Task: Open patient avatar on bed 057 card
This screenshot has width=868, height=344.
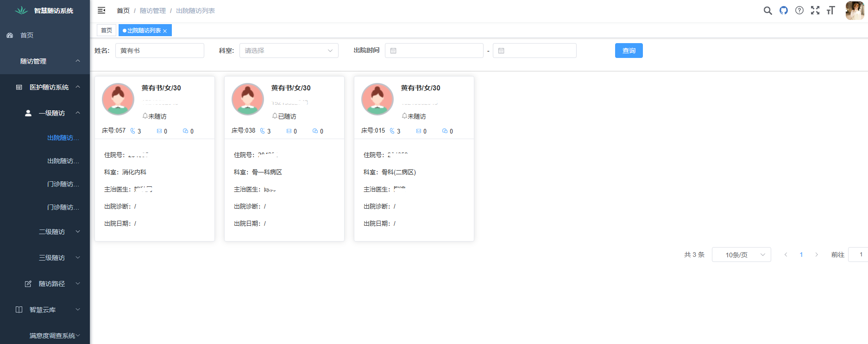Action: pos(118,99)
